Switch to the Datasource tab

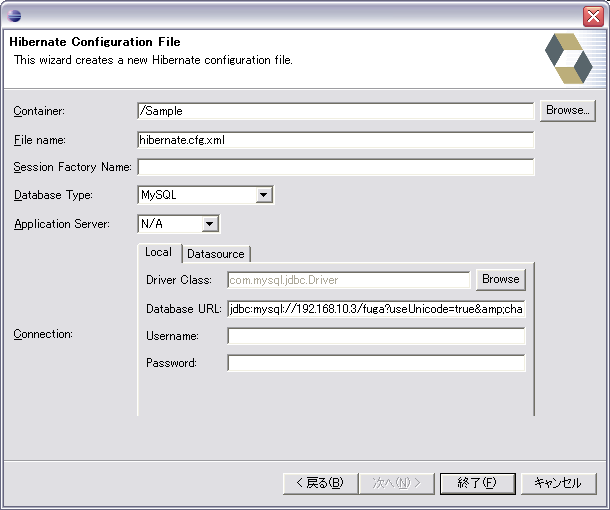[216, 254]
